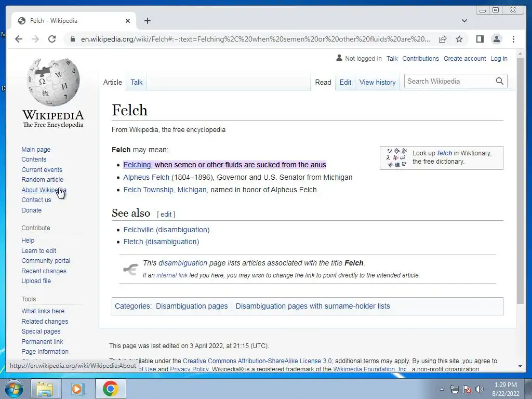The width and height of the screenshot is (532, 399).
Task: Open Felchville (disambiguation) link
Action: pyautogui.click(x=167, y=230)
